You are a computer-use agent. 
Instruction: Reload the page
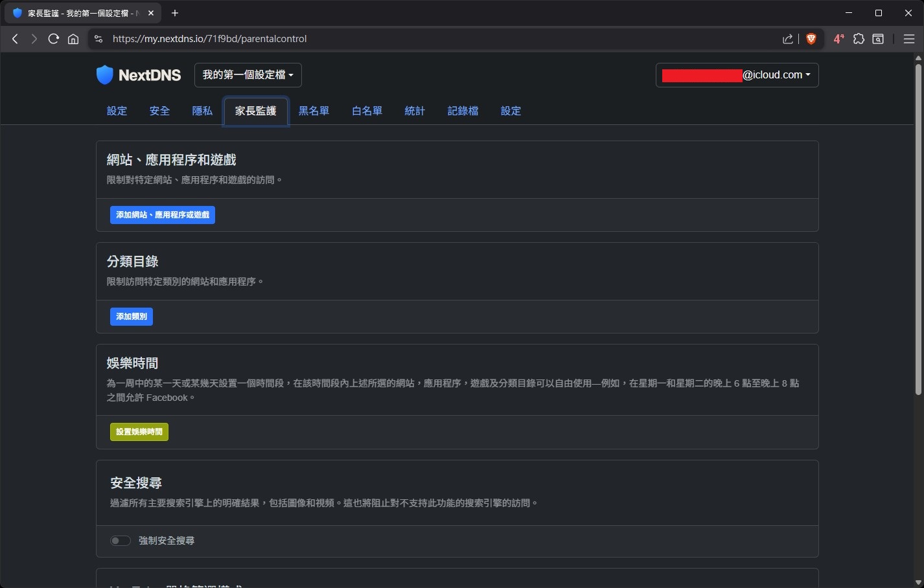54,39
